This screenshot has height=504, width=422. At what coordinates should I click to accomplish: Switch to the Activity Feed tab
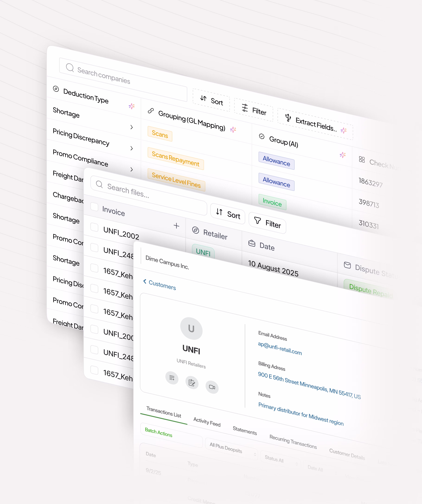coord(207,422)
